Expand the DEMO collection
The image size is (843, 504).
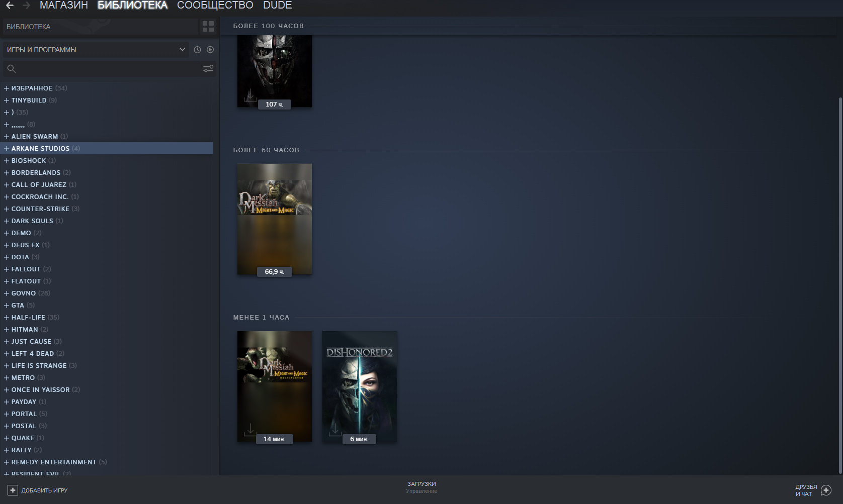[x=7, y=233]
